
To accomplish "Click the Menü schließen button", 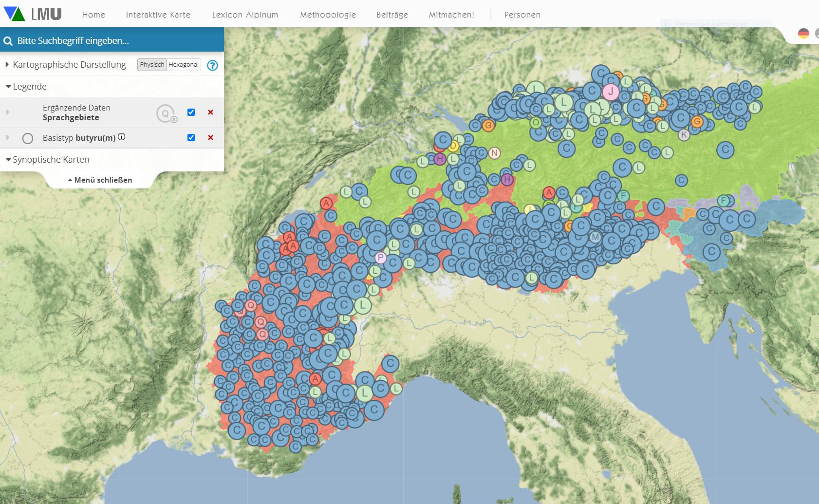I will 100,180.
